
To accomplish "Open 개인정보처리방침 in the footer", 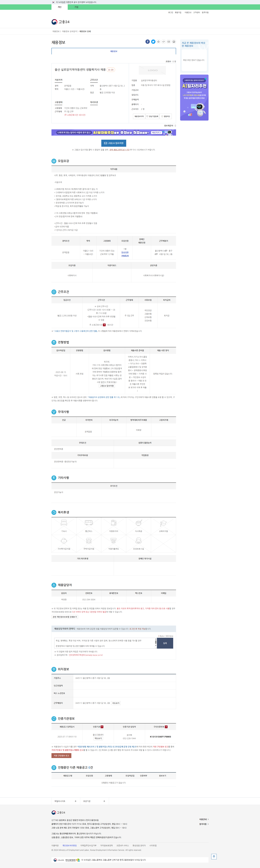I will pos(69,845).
